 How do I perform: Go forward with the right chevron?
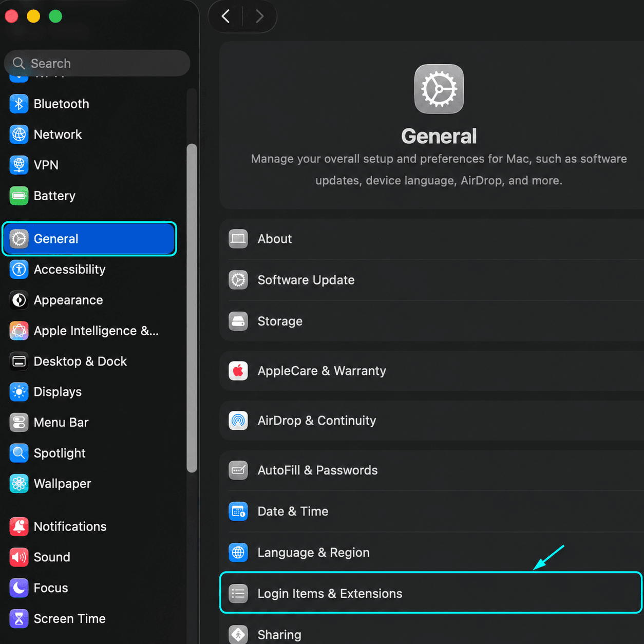[x=260, y=16]
